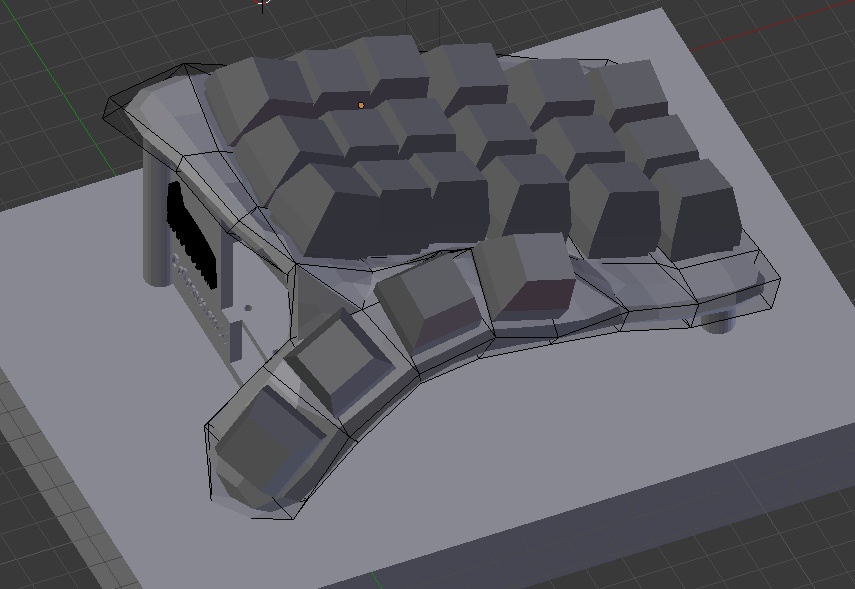Click the tall cylindrical support post beside the port

coord(157,213)
